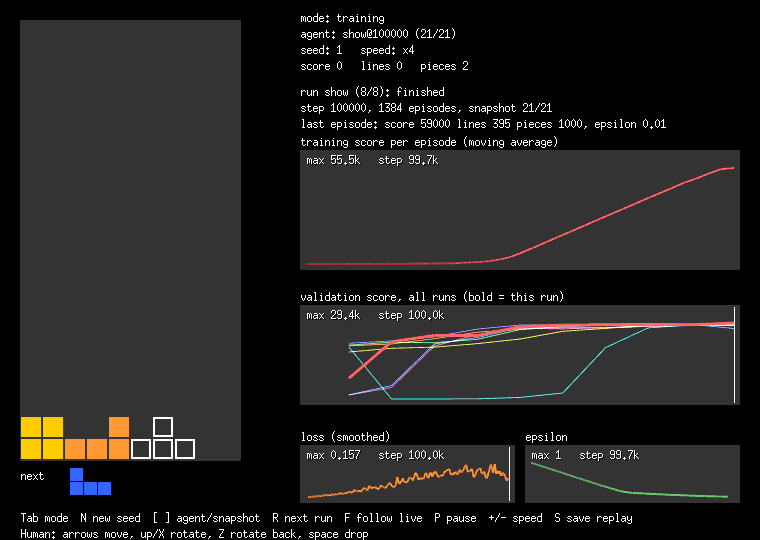Image resolution: width=760 pixels, height=540 pixels.
Task: Click the 'last episode: score 59000' line
Action: [x=483, y=124]
